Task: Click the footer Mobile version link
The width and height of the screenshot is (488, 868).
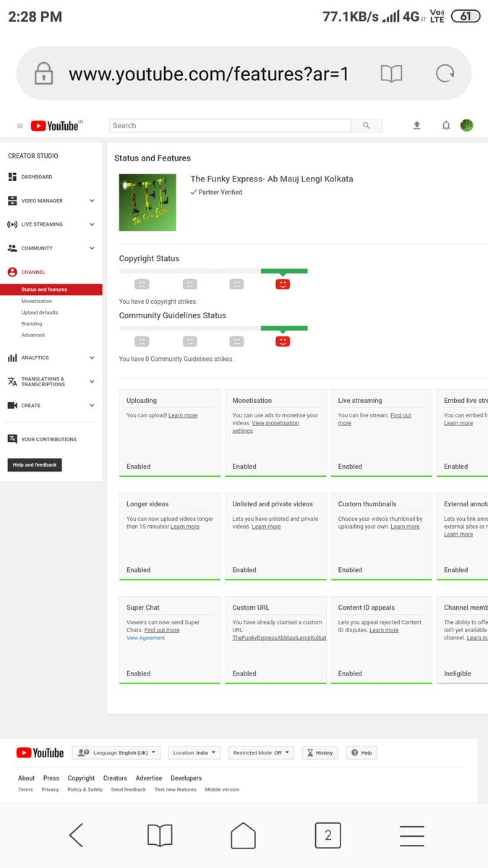Action: click(x=222, y=790)
